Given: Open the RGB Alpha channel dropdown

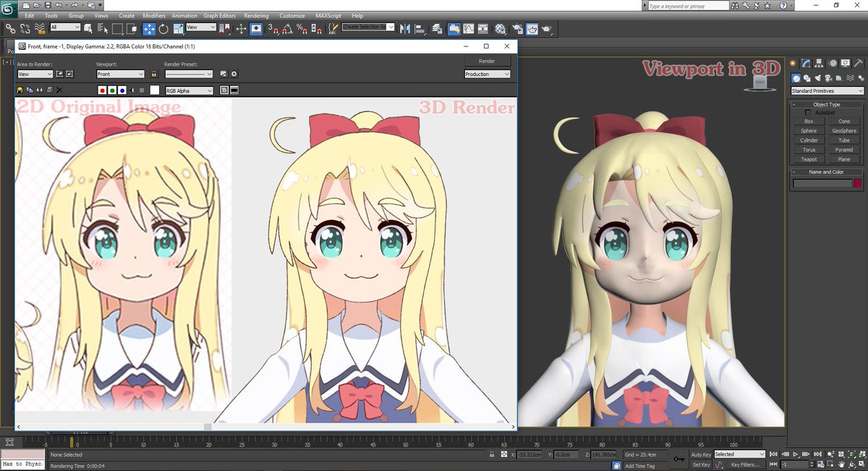Looking at the screenshot, I should coord(189,90).
